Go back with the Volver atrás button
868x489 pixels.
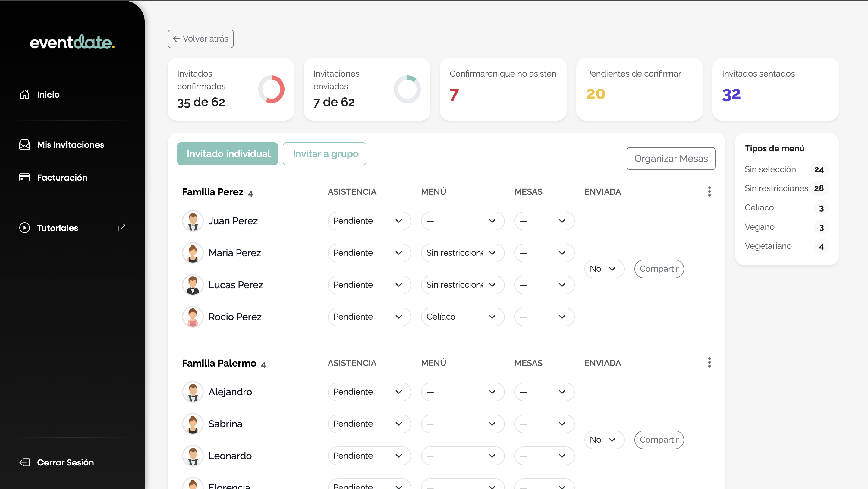point(200,39)
